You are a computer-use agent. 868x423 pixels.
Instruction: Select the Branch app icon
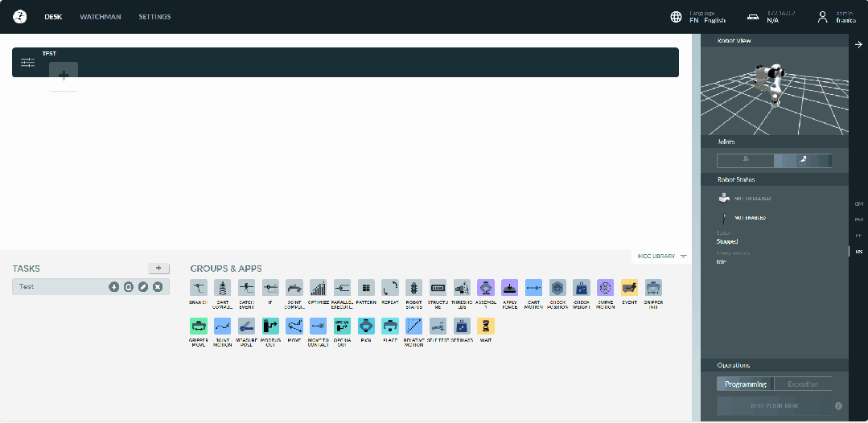point(198,288)
